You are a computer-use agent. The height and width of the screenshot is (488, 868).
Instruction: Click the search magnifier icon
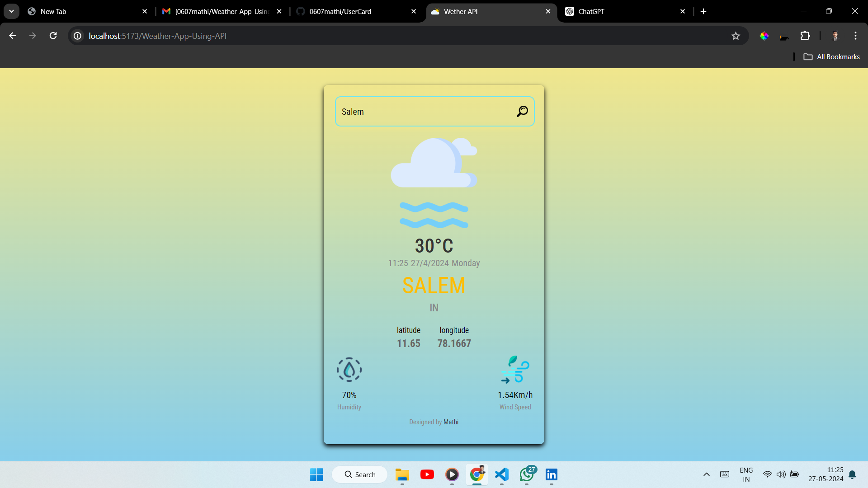pos(522,111)
